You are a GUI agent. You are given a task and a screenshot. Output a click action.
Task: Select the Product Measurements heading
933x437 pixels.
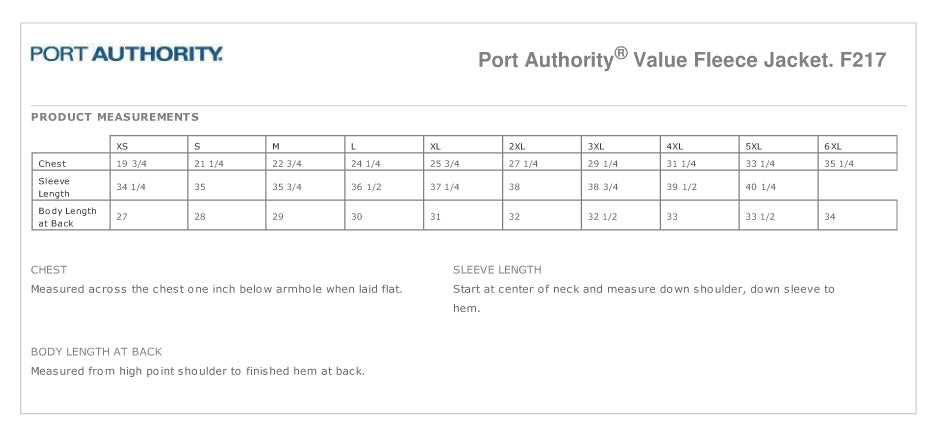[115, 117]
